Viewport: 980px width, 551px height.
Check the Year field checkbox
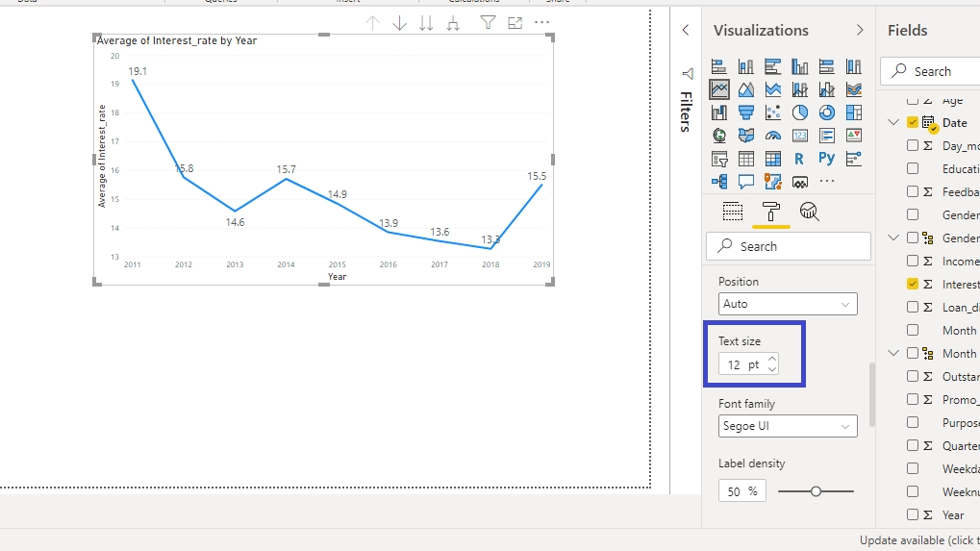pos(913,515)
